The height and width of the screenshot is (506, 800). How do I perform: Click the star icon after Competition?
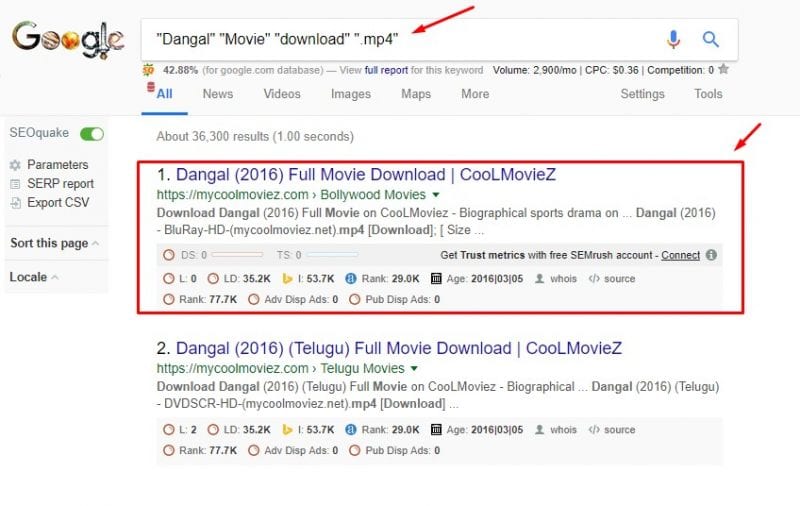tap(723, 69)
